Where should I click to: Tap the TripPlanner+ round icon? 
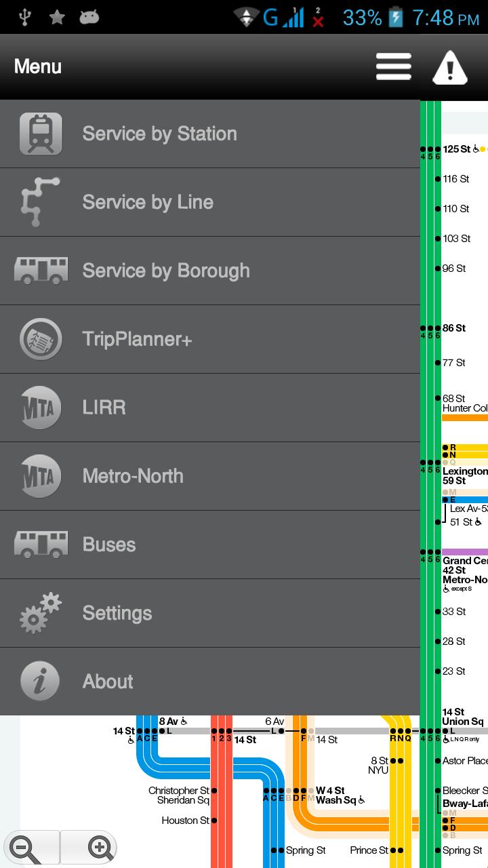click(x=41, y=339)
